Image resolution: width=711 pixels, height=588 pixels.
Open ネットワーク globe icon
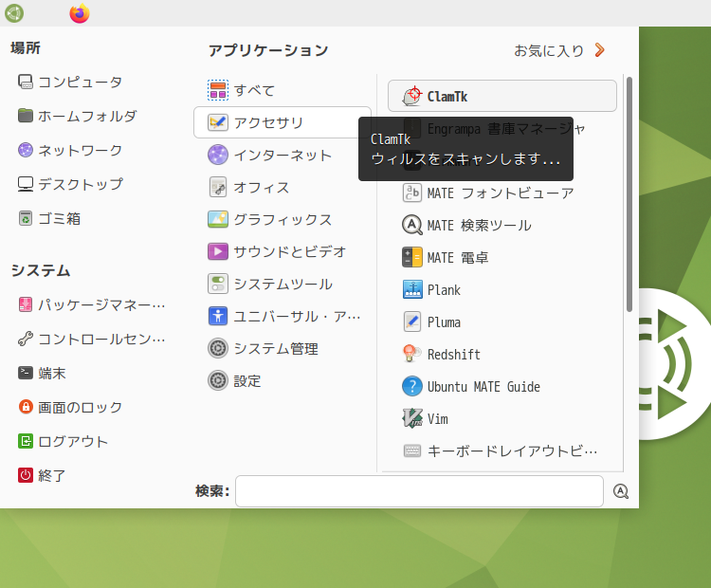click(x=26, y=150)
